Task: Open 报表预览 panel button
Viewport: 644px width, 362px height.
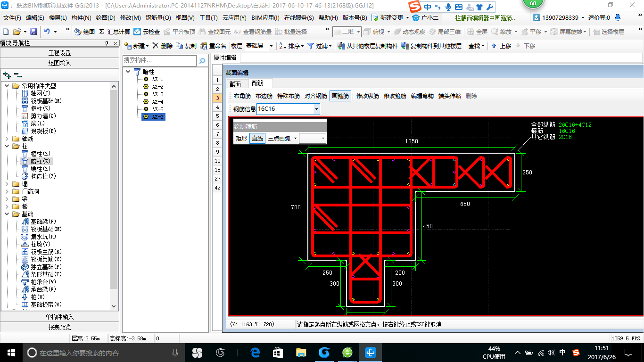Action: point(59,327)
